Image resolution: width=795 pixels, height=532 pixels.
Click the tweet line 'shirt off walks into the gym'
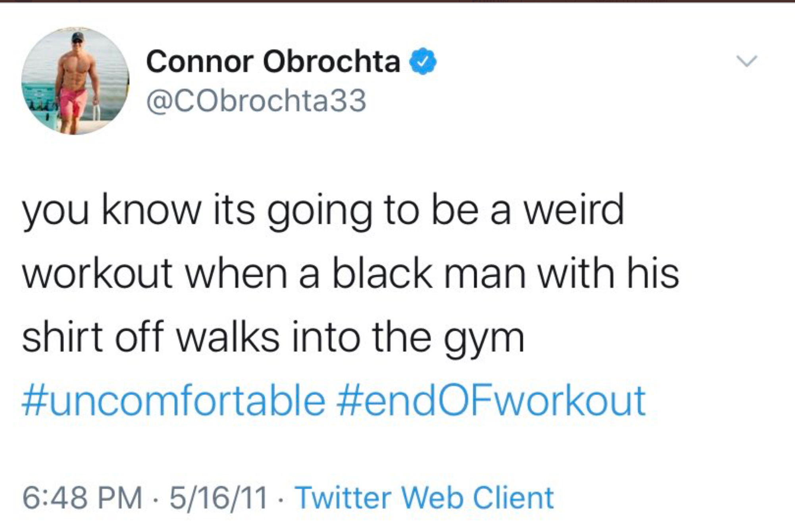pyautogui.click(x=273, y=339)
